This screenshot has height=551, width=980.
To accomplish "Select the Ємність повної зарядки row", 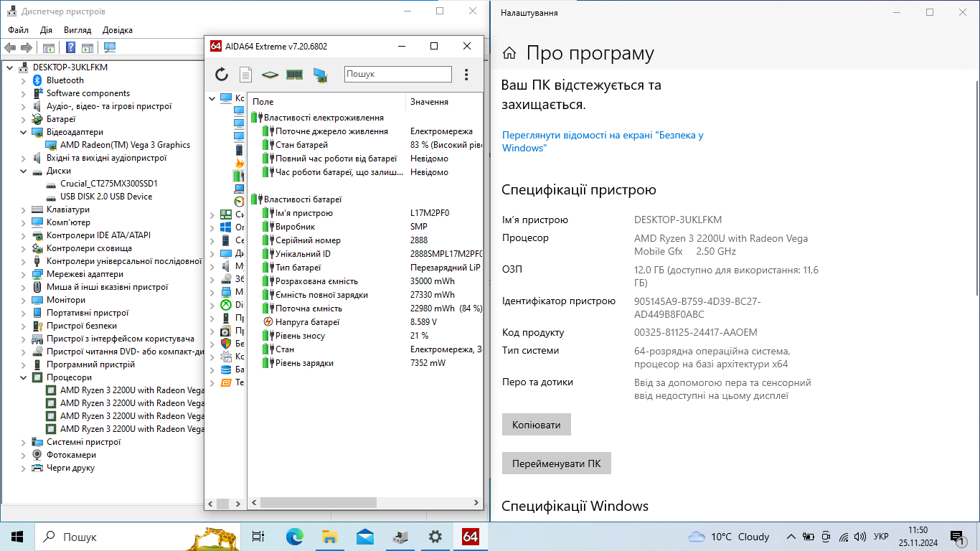I will 366,295.
